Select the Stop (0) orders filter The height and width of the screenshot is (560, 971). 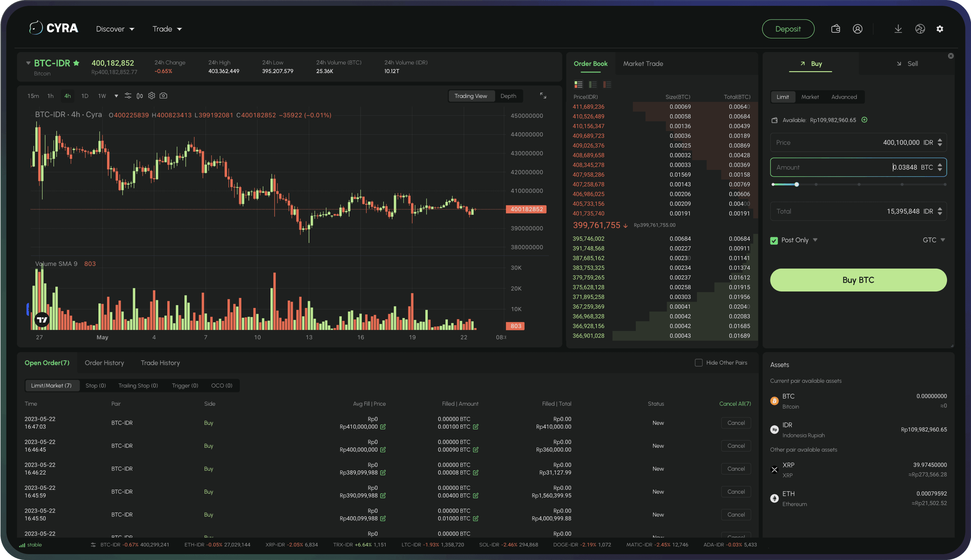pyautogui.click(x=95, y=385)
